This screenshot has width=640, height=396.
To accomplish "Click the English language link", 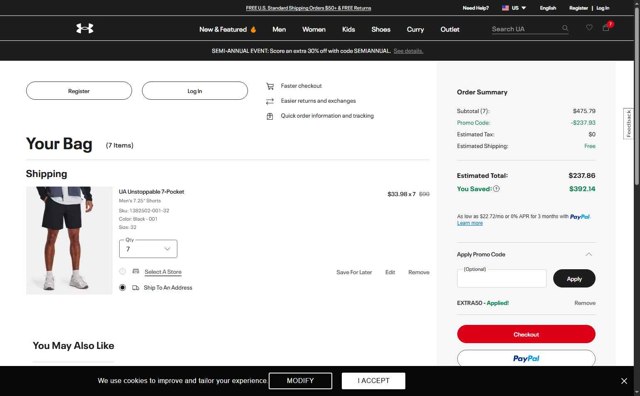I will 548,8.
